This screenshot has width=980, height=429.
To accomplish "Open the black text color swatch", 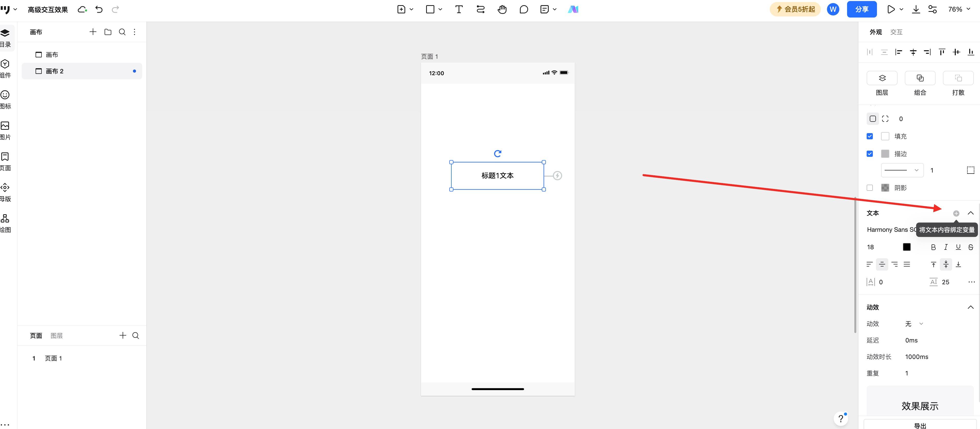I will 907,247.
